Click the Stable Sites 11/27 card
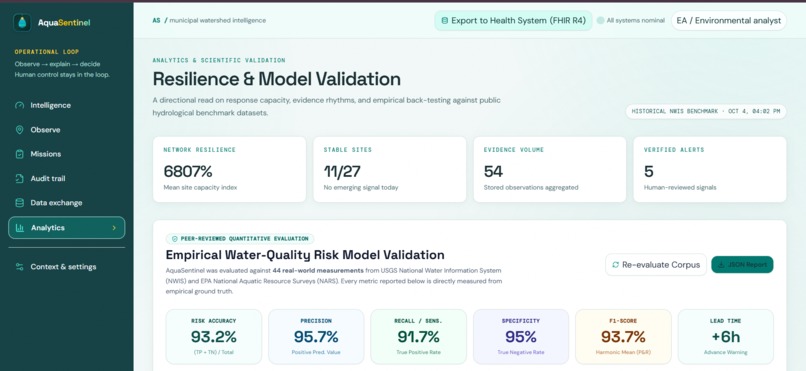 pyautogui.click(x=390, y=169)
